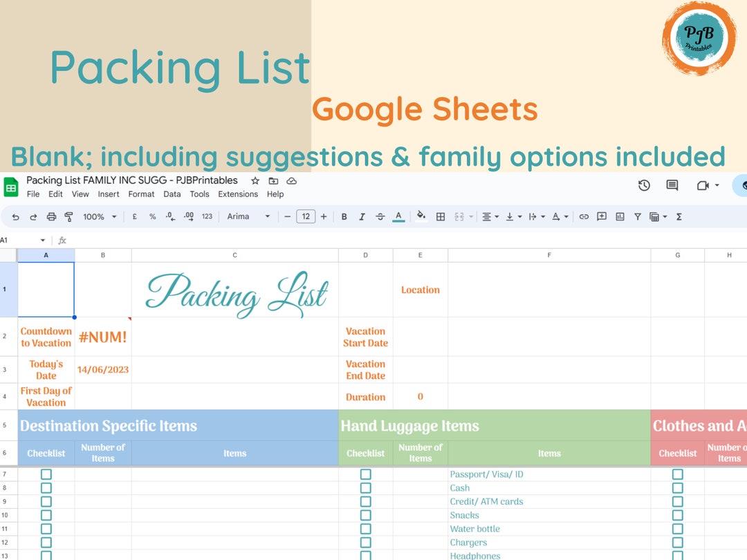Screen dimensions: 747x560
Task: Open the text color dropdown arrow
Action: pos(398,216)
